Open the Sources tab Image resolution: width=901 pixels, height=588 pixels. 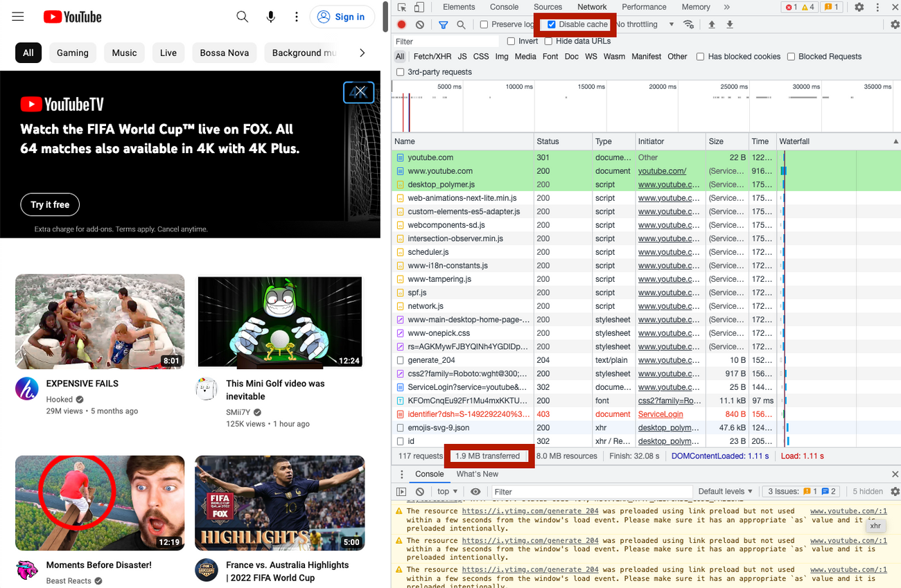548,7
